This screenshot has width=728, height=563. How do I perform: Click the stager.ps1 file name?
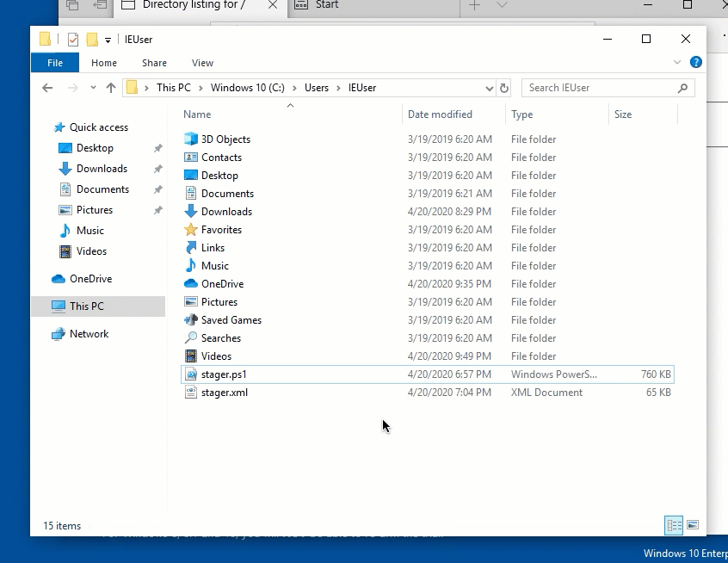[224, 374]
